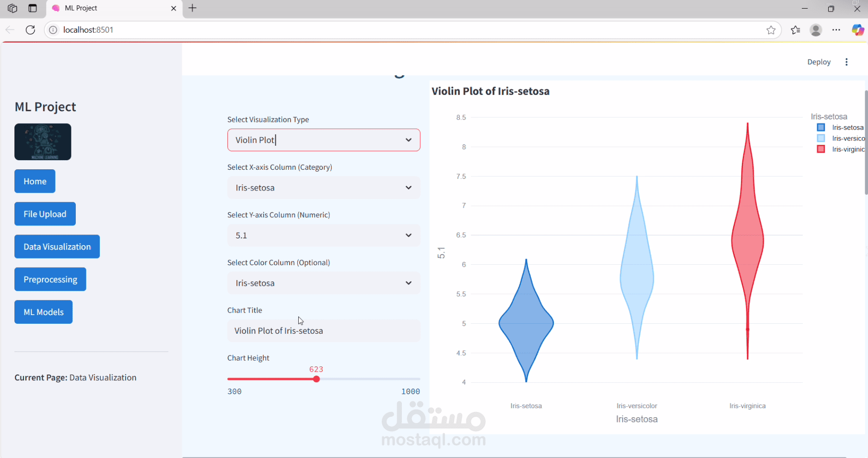Select the ML Project browser tab
The image size is (868, 458).
coord(115,8)
